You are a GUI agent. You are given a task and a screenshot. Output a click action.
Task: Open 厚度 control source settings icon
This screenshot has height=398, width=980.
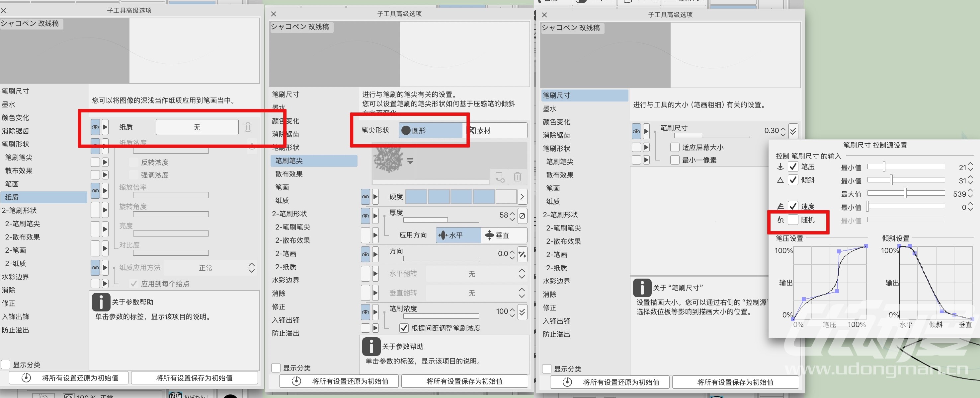522,216
